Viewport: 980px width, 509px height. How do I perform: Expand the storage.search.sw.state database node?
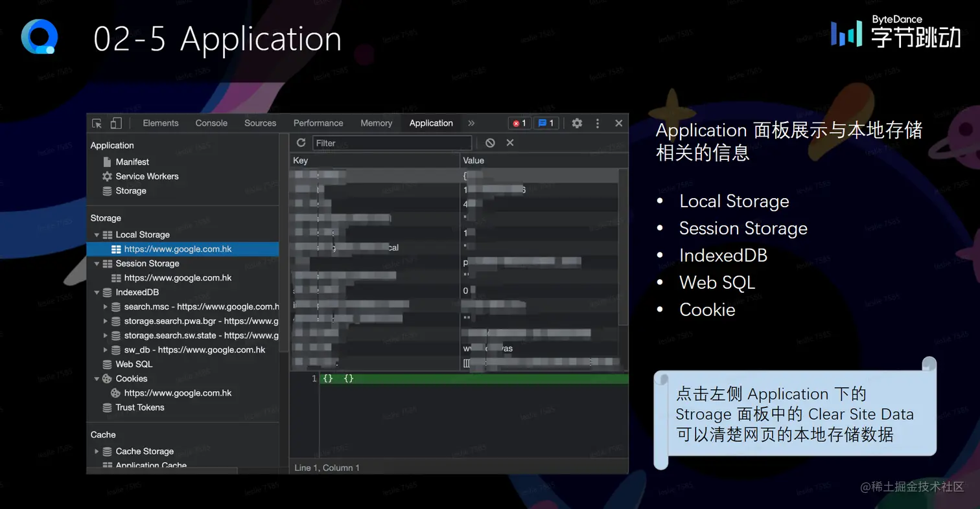(105, 335)
